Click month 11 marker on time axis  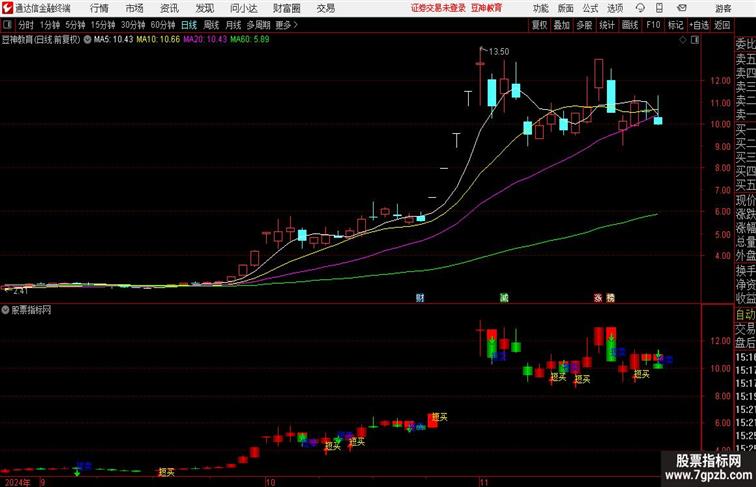pyautogui.click(x=484, y=482)
